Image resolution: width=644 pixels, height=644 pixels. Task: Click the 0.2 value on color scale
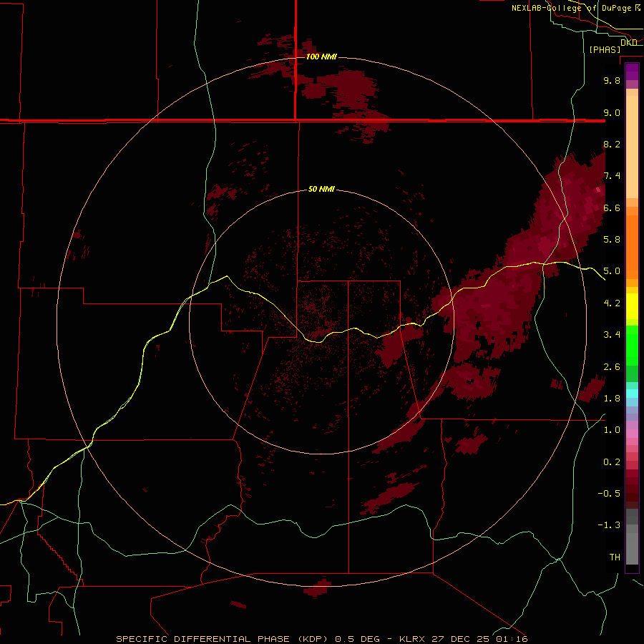coord(612,462)
